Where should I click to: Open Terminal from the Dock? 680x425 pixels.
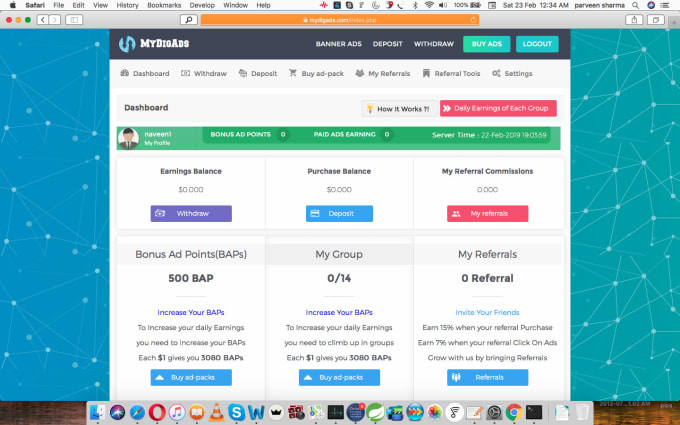point(534,412)
